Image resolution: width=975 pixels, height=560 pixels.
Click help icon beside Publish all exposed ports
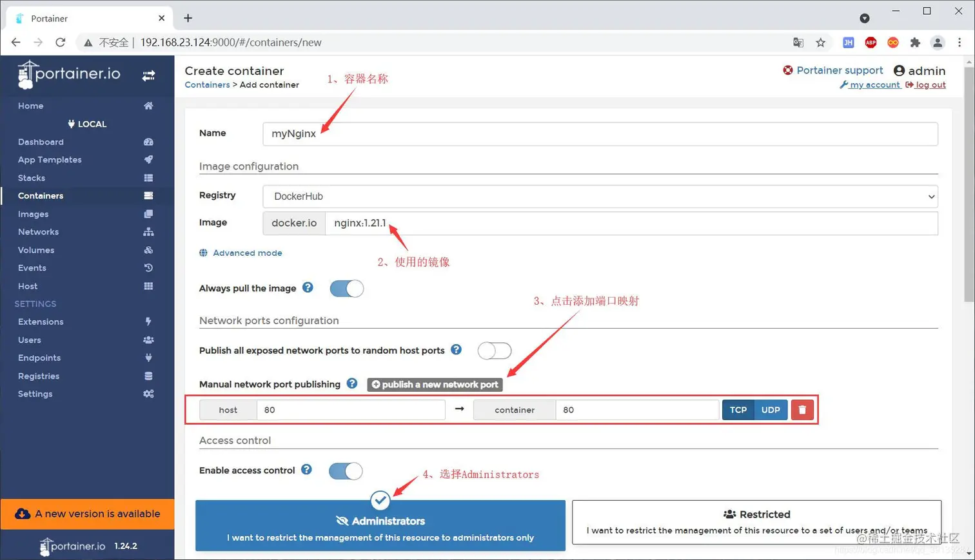point(456,349)
